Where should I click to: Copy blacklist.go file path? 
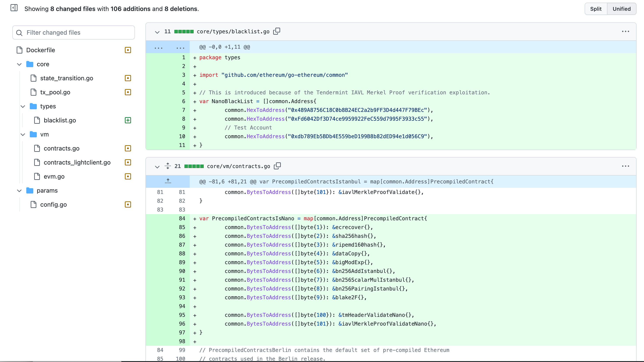pyautogui.click(x=276, y=31)
